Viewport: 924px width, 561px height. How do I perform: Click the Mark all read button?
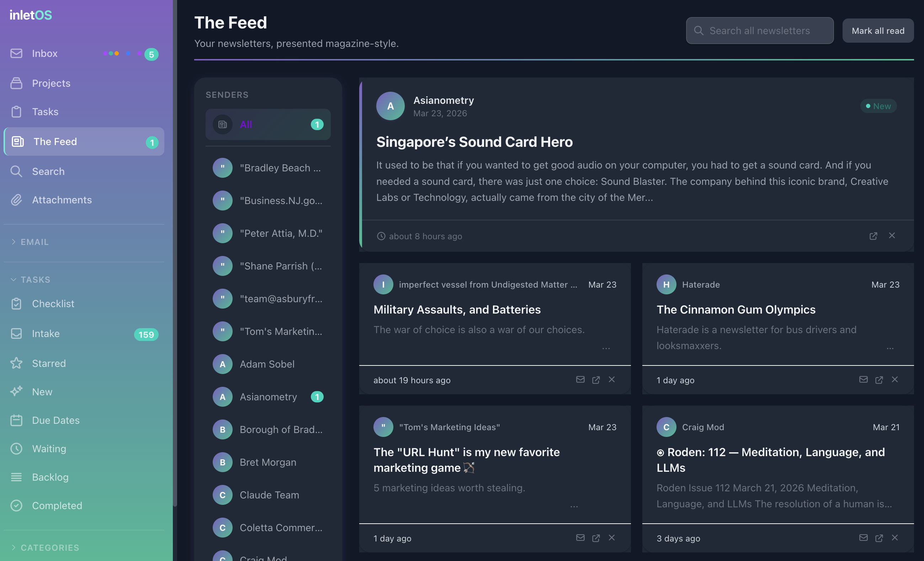[x=877, y=31]
